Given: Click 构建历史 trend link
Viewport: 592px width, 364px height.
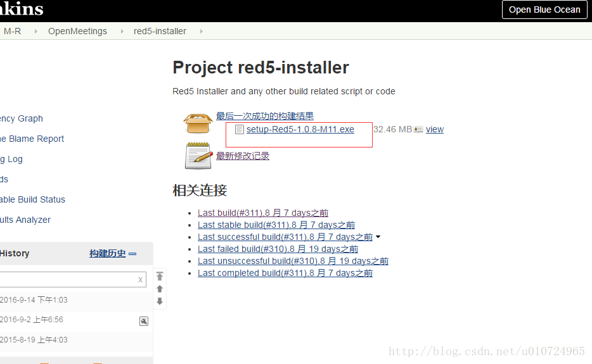Looking at the screenshot, I should pos(108,253).
